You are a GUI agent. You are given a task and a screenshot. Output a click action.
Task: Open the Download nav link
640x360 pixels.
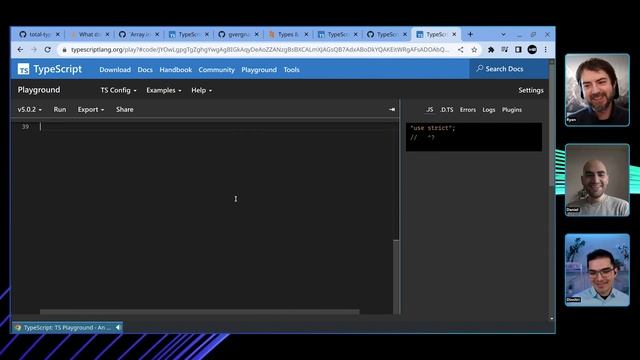point(115,70)
